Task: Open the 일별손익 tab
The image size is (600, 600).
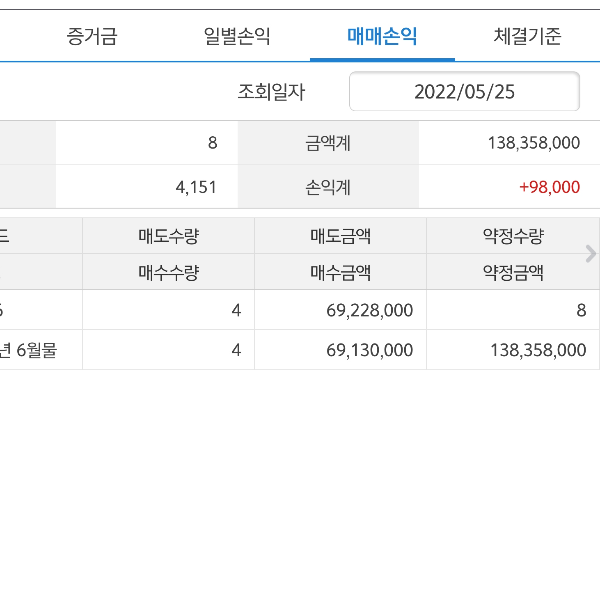Action: pos(237,37)
